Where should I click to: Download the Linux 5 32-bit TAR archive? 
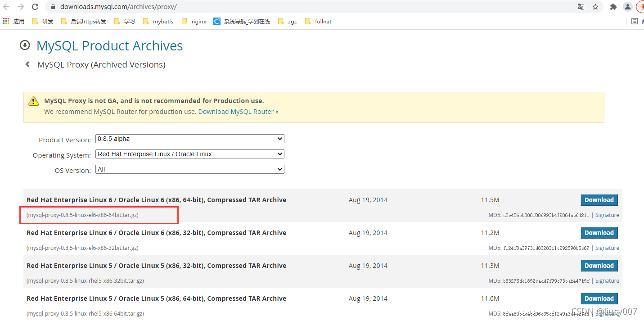tap(599, 266)
